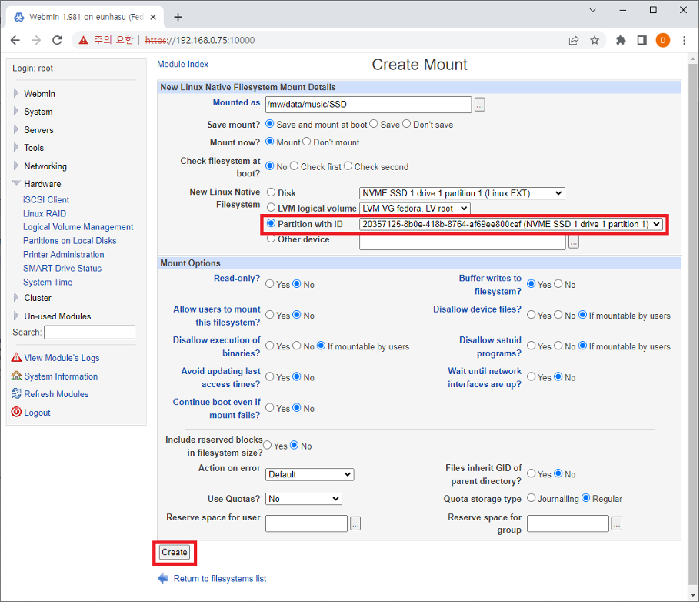Click the blue back arrow icon

163,578
